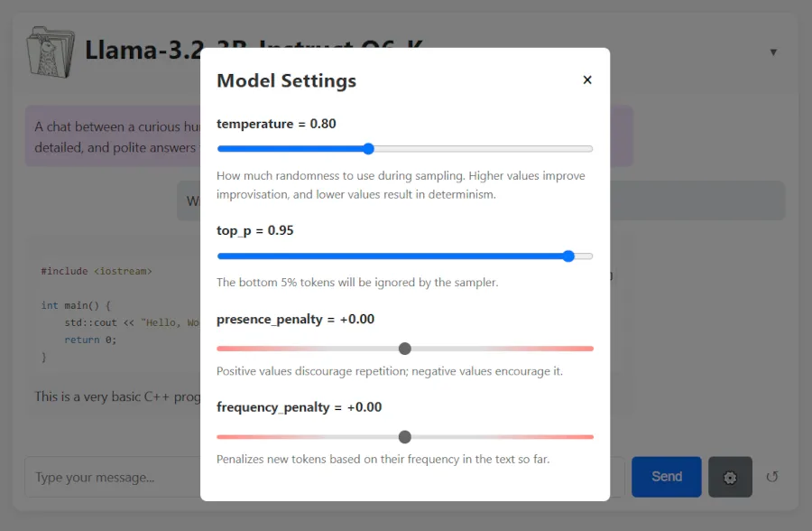Screen dimensions: 812x531
Task: Click the frequency_penalty = +0.00 label
Action: [299, 407]
